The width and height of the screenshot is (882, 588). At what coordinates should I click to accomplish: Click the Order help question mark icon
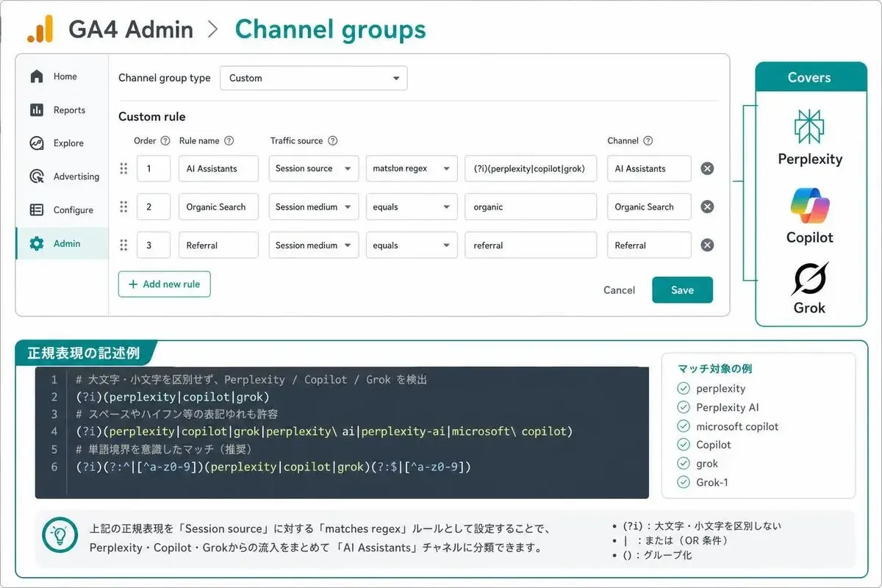click(x=165, y=141)
